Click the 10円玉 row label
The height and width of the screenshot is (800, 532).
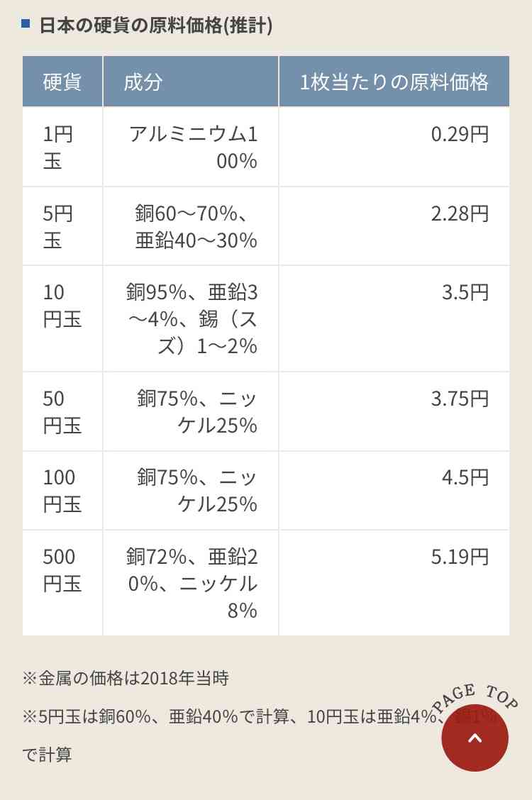tap(62, 306)
